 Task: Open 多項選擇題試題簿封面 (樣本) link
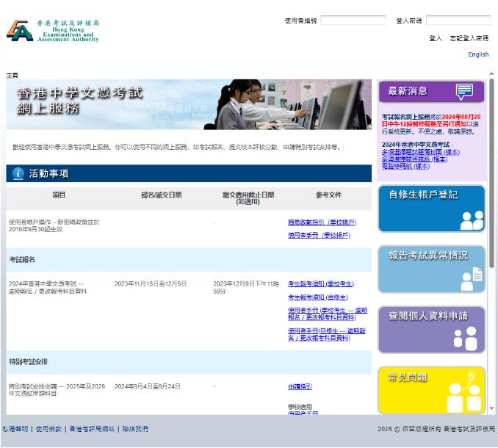pos(420,152)
